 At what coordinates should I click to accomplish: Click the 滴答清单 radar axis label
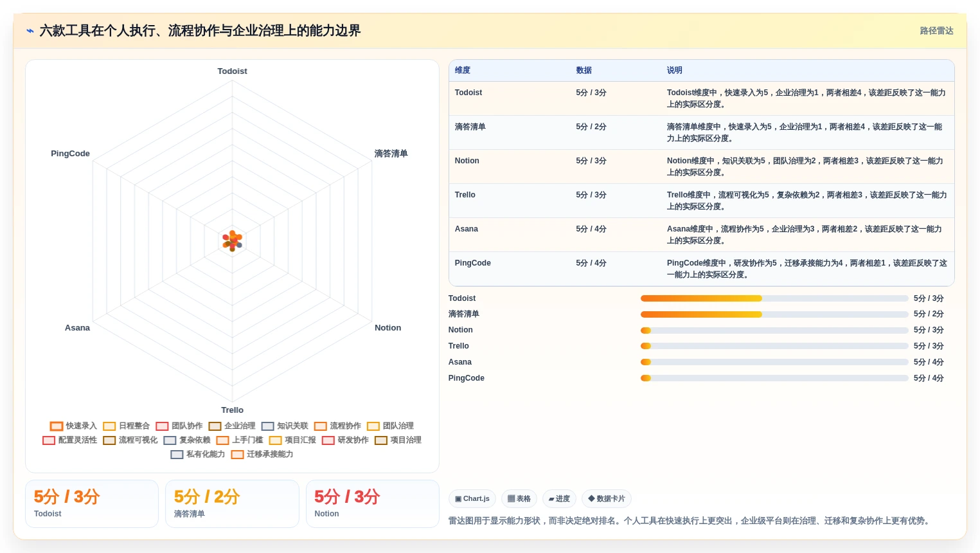391,154
